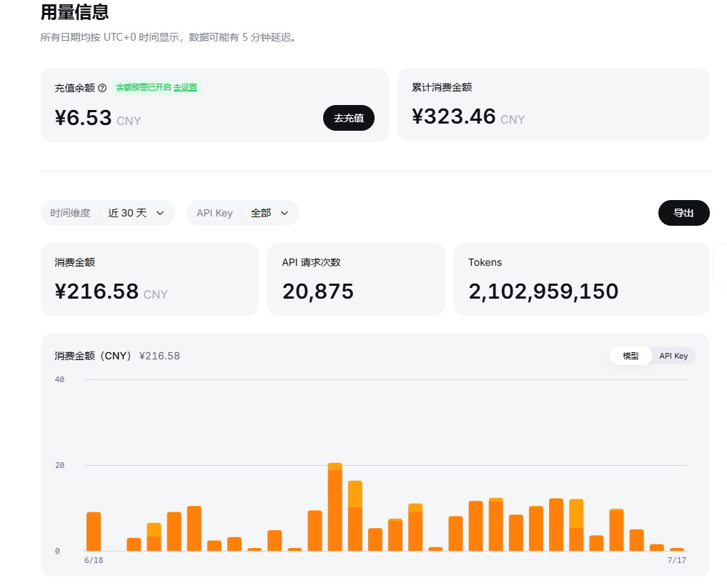The image size is (727, 588).
Task: Click the 消费金额（CNY）chart title
Action: click(93, 356)
